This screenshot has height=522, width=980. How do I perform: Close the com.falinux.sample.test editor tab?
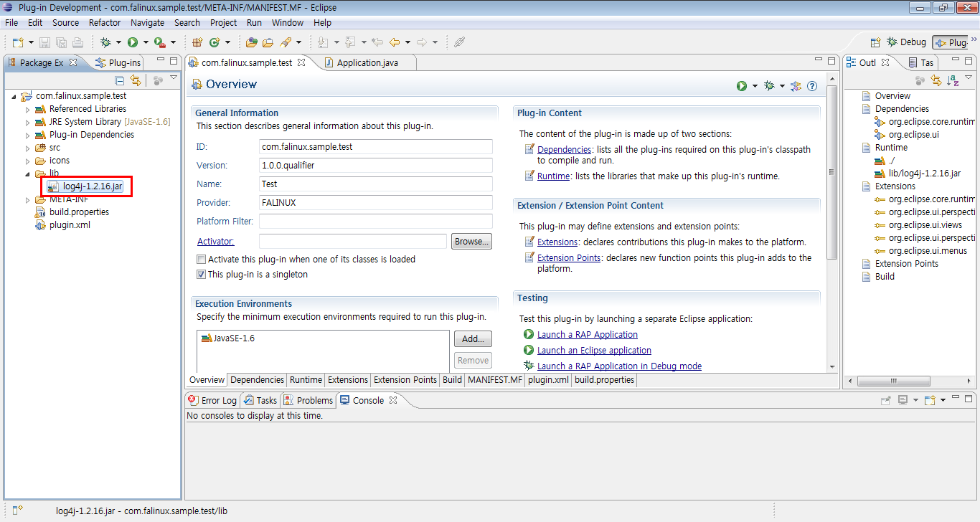(x=301, y=62)
